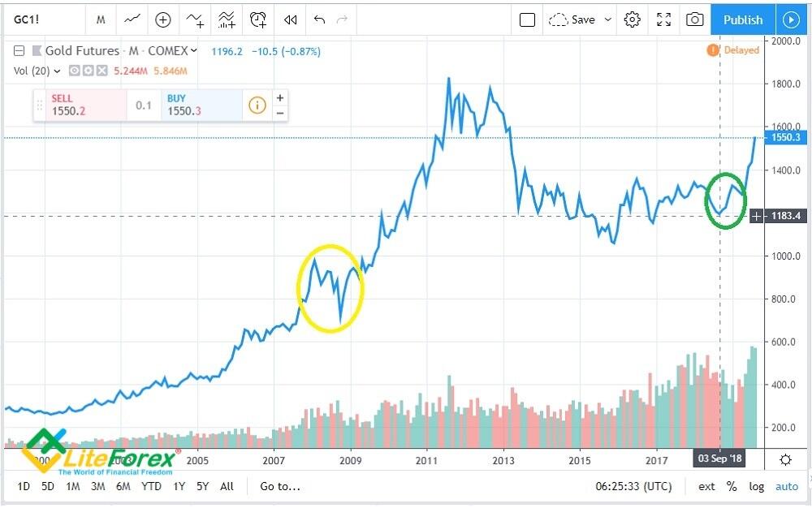Take a chart snapshot with the camera icon
812x508 pixels.
pyautogui.click(x=697, y=19)
